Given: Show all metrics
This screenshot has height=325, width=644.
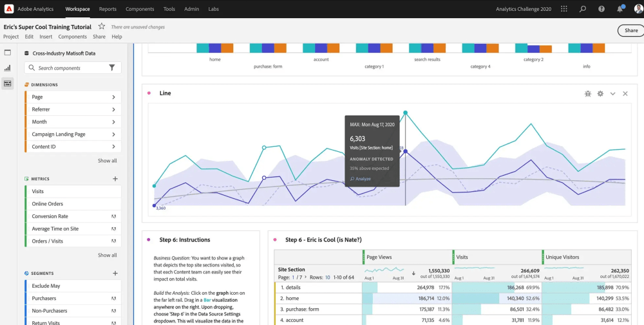Looking at the screenshot, I should point(107,255).
